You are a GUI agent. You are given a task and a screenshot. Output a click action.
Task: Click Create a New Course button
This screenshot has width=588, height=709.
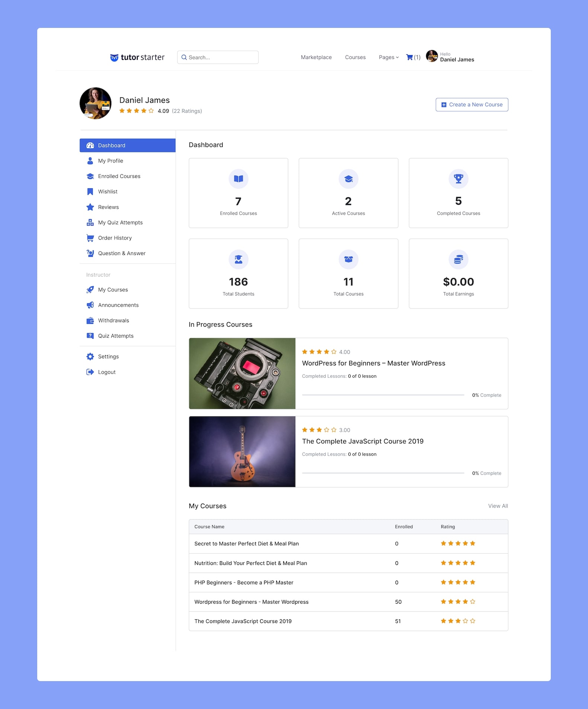tap(472, 105)
